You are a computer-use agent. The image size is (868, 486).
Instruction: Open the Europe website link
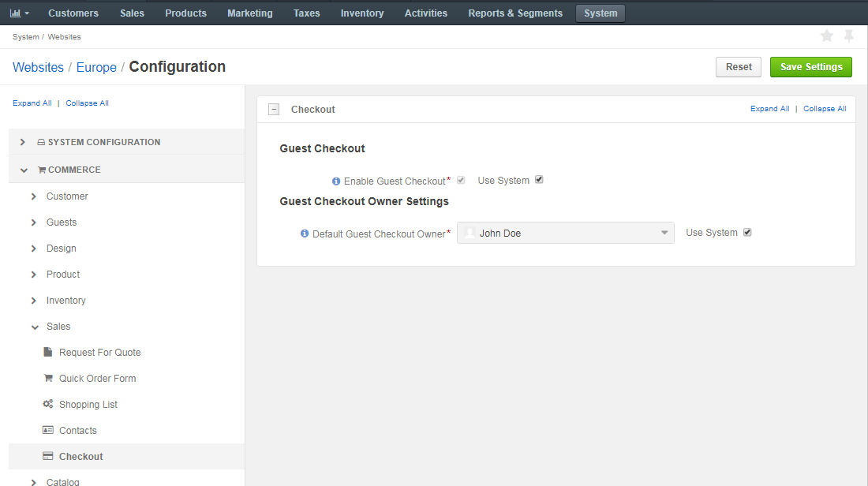96,67
